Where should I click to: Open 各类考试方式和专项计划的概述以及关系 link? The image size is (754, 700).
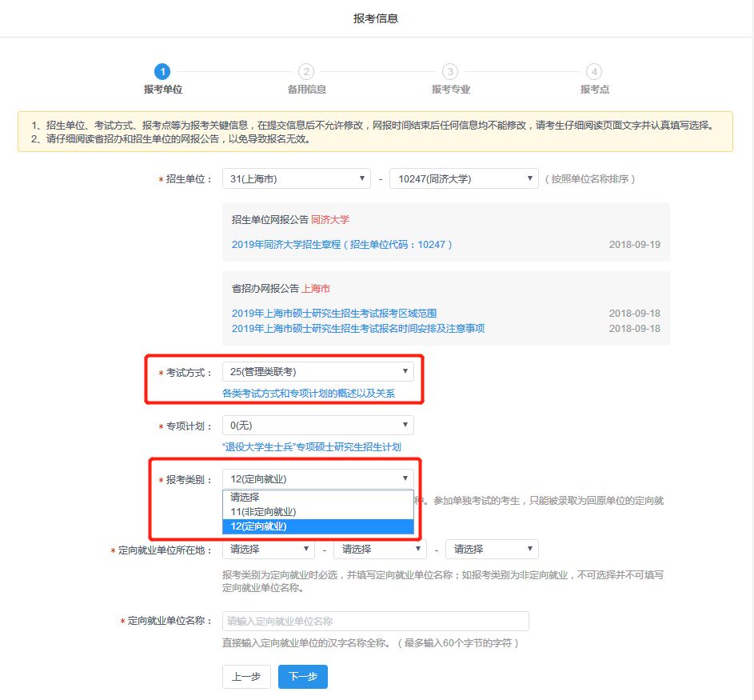[309, 394]
